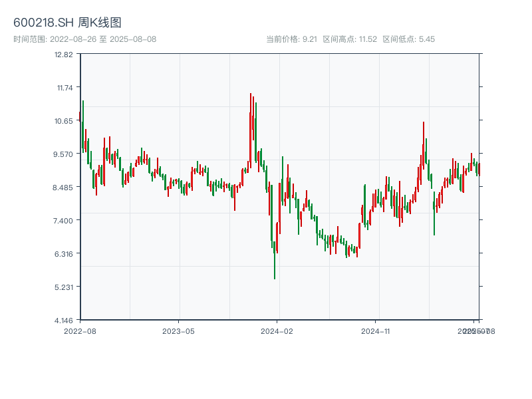Click the range high 11.52 label
532x399 pixels.
click(x=350, y=39)
